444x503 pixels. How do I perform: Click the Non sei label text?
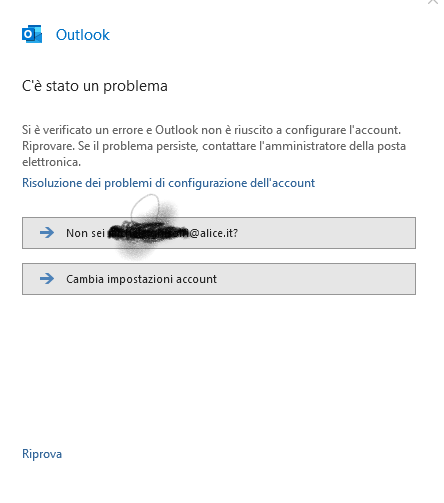85,233
